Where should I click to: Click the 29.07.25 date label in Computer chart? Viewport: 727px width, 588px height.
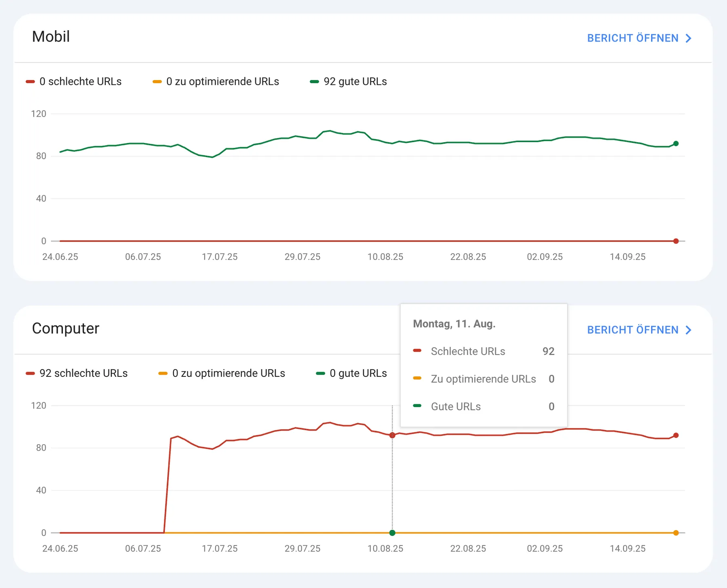point(303,548)
